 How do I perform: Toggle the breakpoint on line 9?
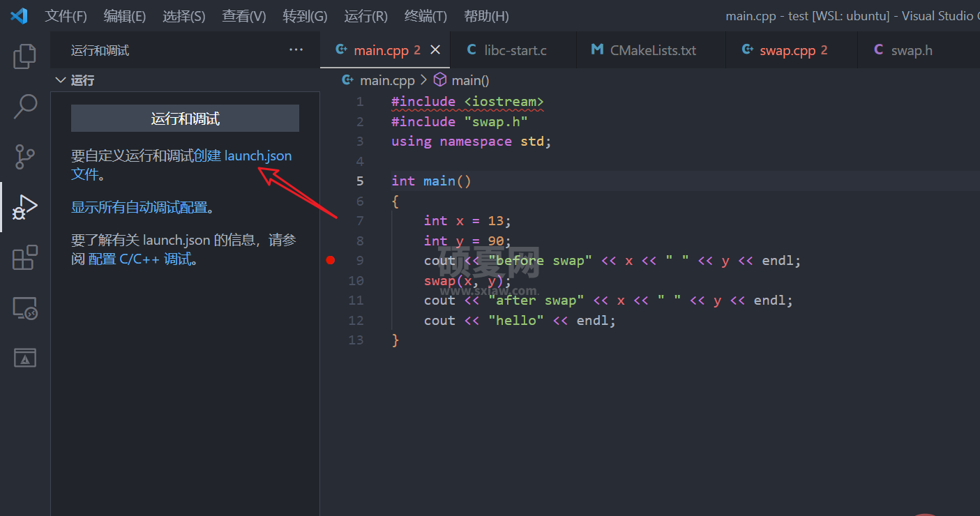pyautogui.click(x=331, y=260)
